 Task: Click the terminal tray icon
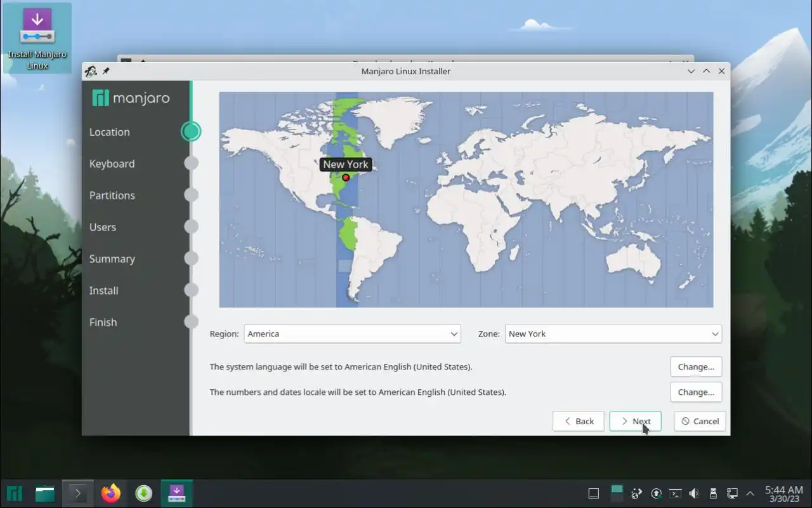[x=675, y=493]
